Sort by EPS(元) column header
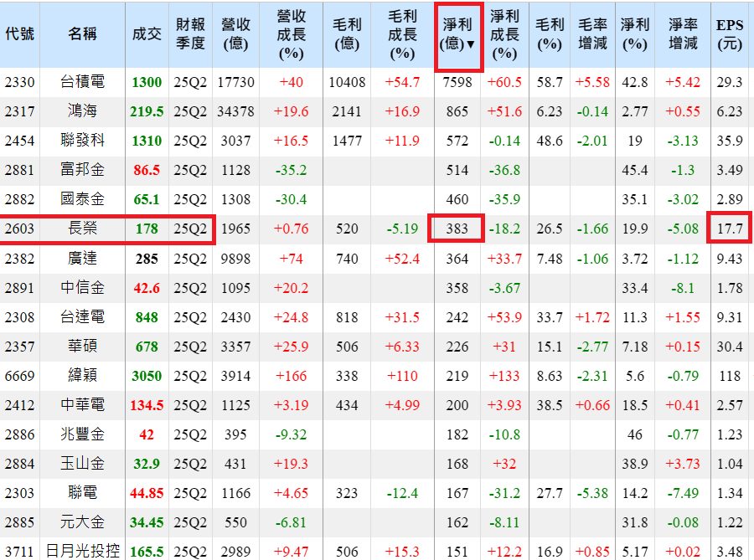This screenshot has width=754, height=560. (x=730, y=34)
